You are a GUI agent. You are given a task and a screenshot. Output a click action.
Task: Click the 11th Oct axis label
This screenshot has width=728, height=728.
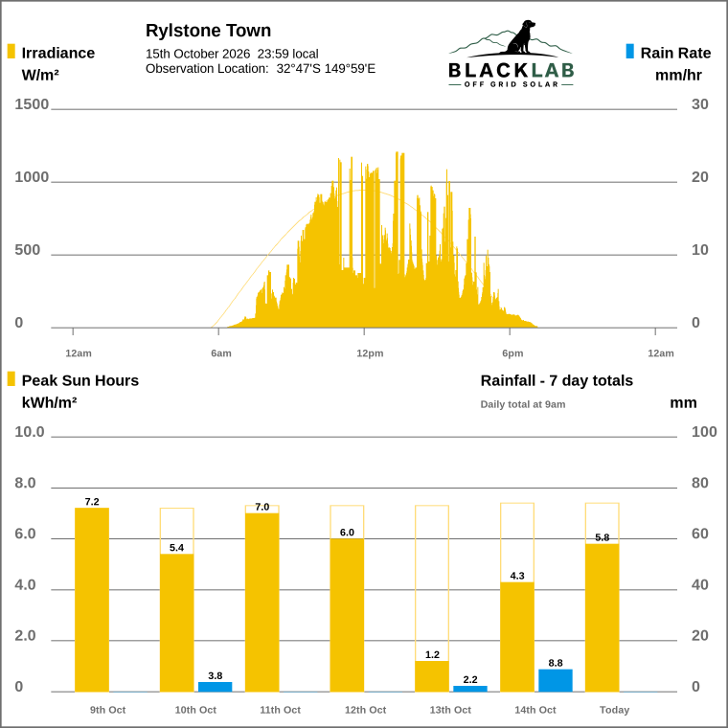pos(280,710)
